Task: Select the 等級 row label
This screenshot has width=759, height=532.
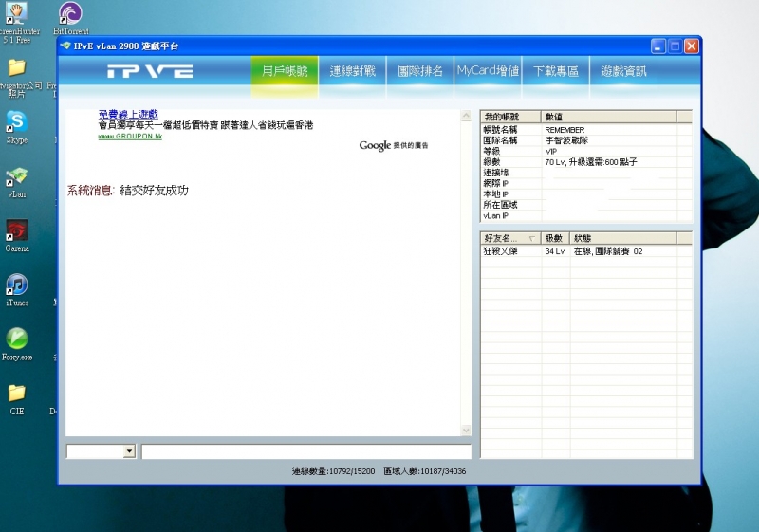Action: 491,152
